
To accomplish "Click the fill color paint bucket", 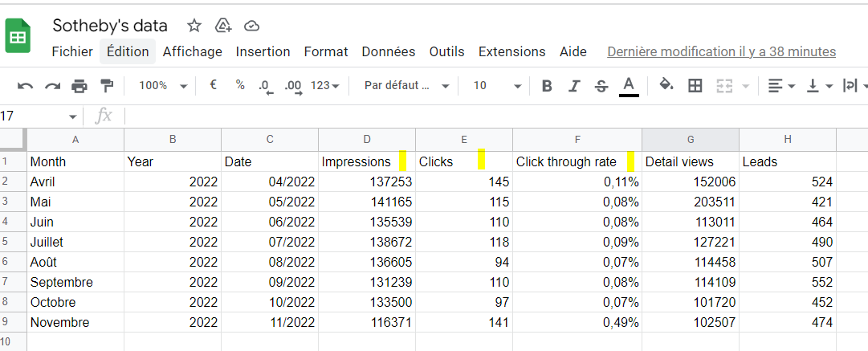I will 666,85.
